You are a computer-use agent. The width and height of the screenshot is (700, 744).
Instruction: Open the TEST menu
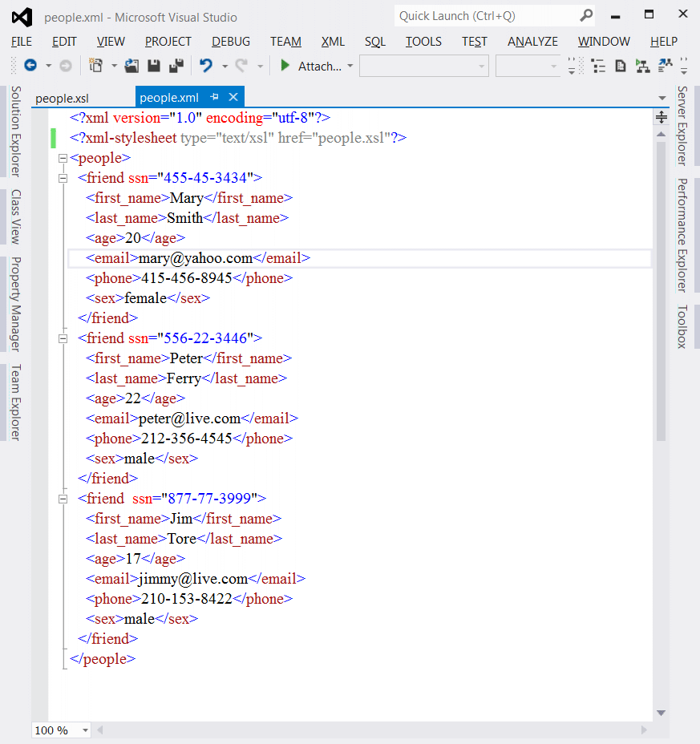(475, 42)
